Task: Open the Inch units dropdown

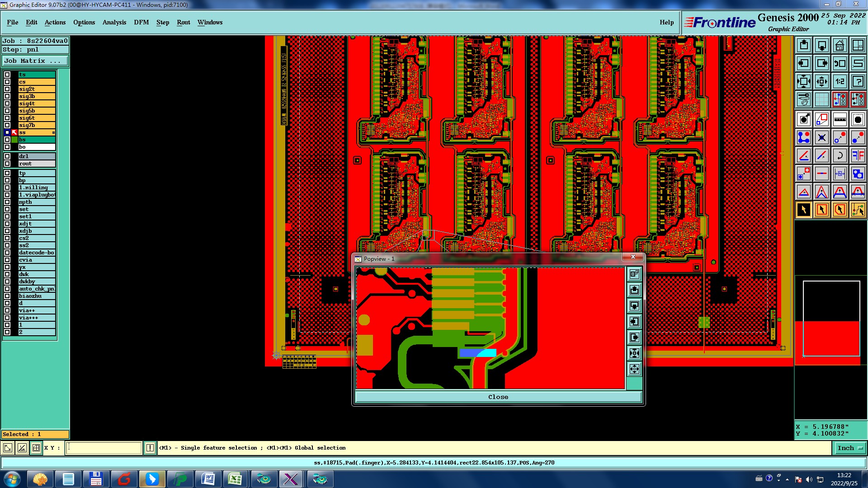Action: (x=849, y=448)
